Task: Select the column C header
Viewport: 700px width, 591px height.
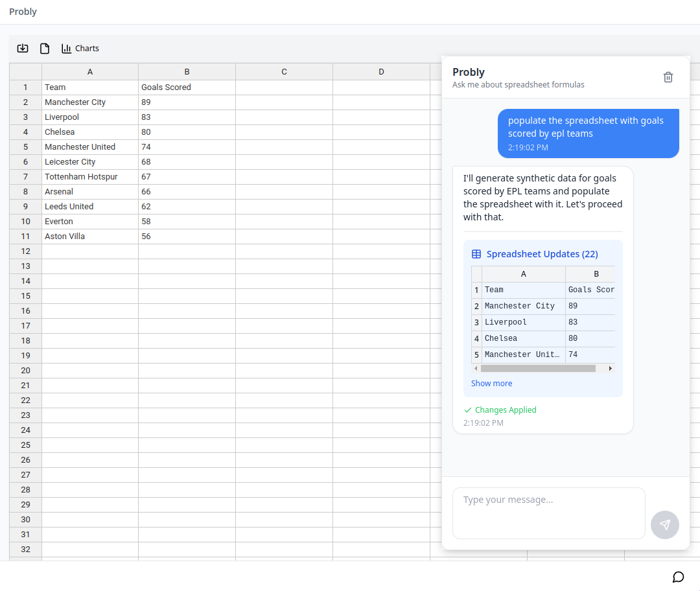Action: [285, 72]
